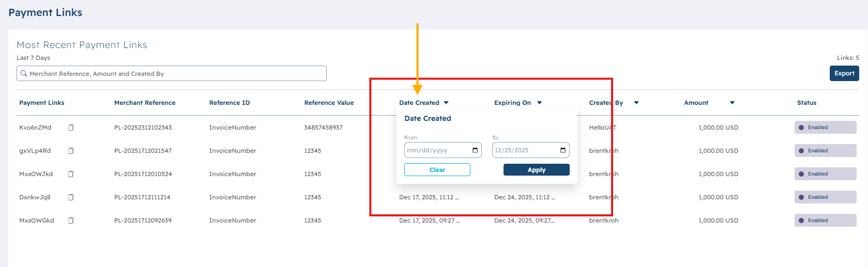Click the Merchant Reference column header

click(x=145, y=103)
